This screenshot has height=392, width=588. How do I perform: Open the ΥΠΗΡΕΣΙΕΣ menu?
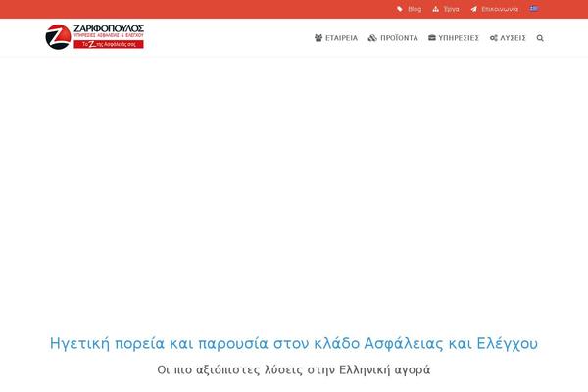coord(459,38)
